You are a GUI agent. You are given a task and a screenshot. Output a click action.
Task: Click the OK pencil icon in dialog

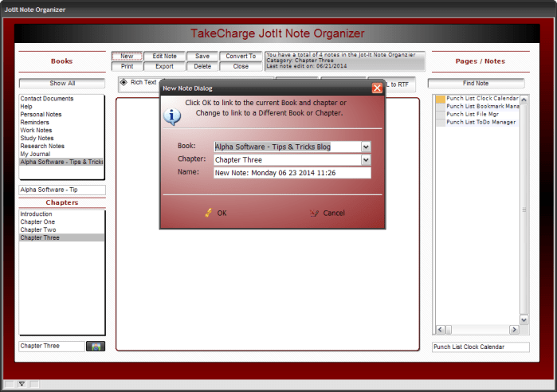pos(209,213)
